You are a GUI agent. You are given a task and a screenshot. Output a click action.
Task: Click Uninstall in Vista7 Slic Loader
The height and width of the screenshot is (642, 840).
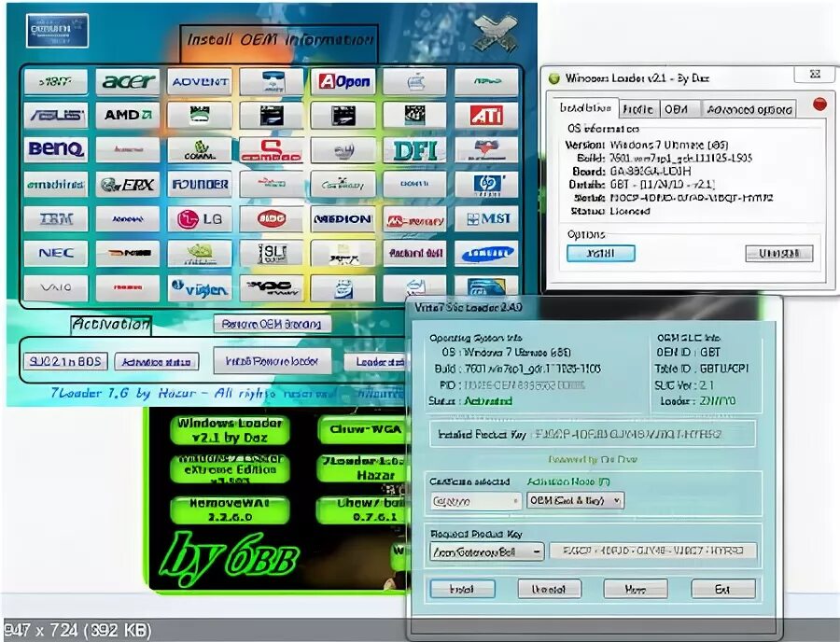click(x=549, y=589)
